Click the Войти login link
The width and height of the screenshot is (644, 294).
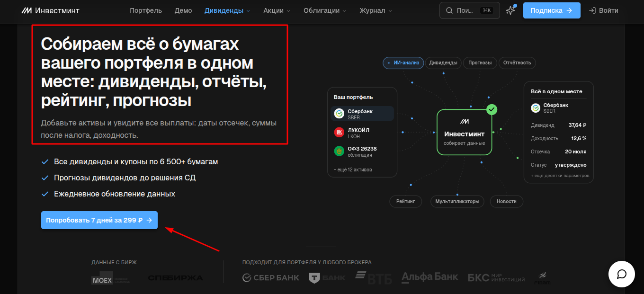click(x=603, y=10)
